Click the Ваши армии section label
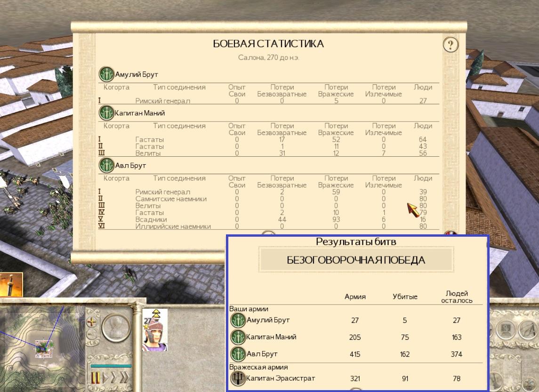This screenshot has width=539, height=392. [x=249, y=309]
